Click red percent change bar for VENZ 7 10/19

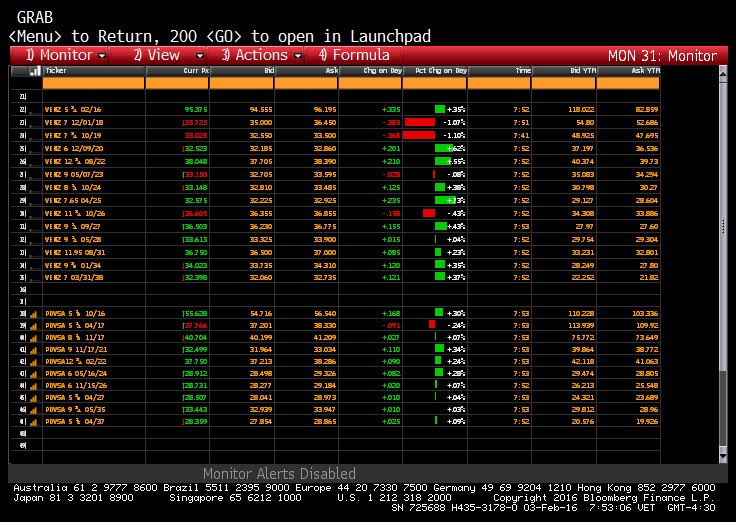tap(419, 135)
